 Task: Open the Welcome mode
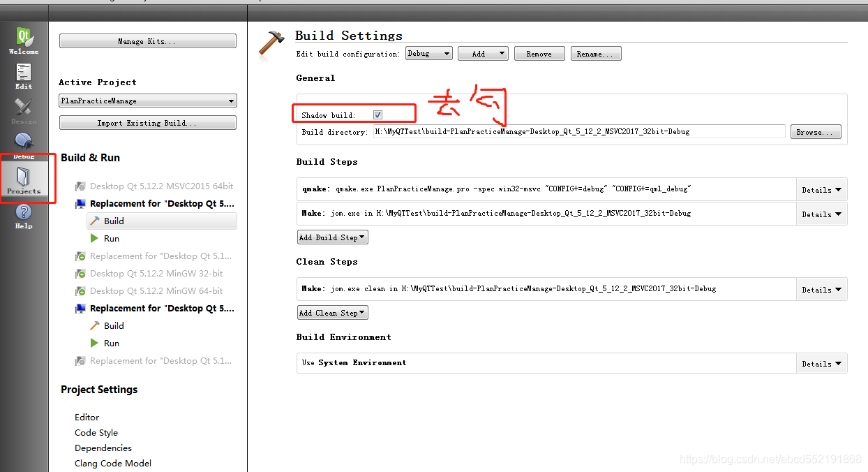coord(24,40)
